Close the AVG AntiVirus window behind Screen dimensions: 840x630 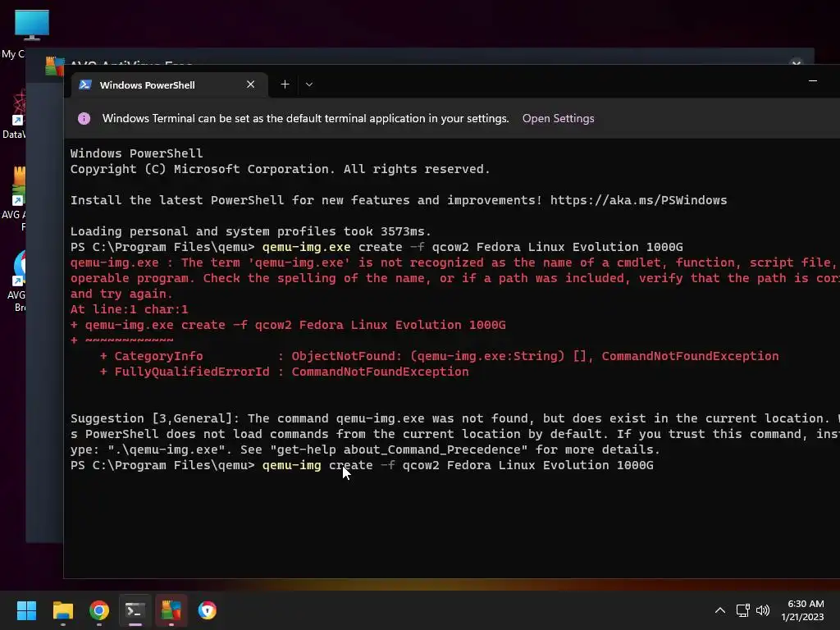pos(797,64)
